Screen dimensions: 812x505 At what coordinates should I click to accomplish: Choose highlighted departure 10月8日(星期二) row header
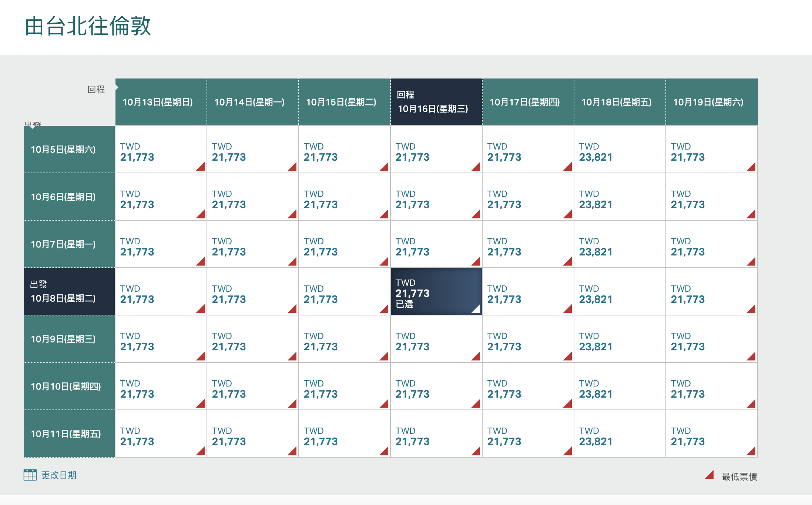(x=69, y=292)
